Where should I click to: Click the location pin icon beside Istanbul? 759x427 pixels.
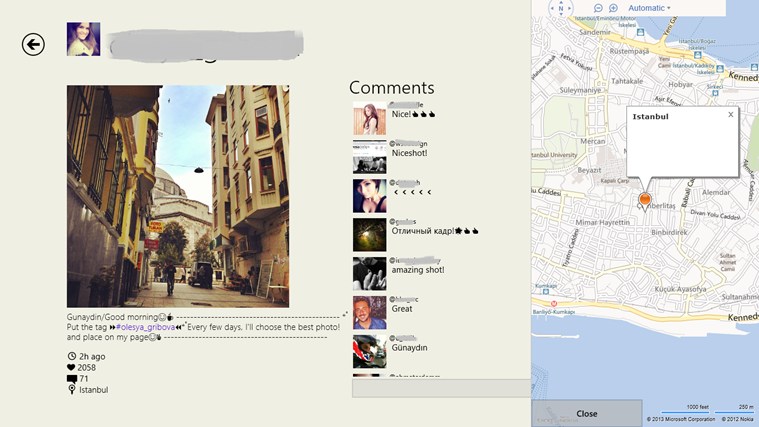click(72, 390)
